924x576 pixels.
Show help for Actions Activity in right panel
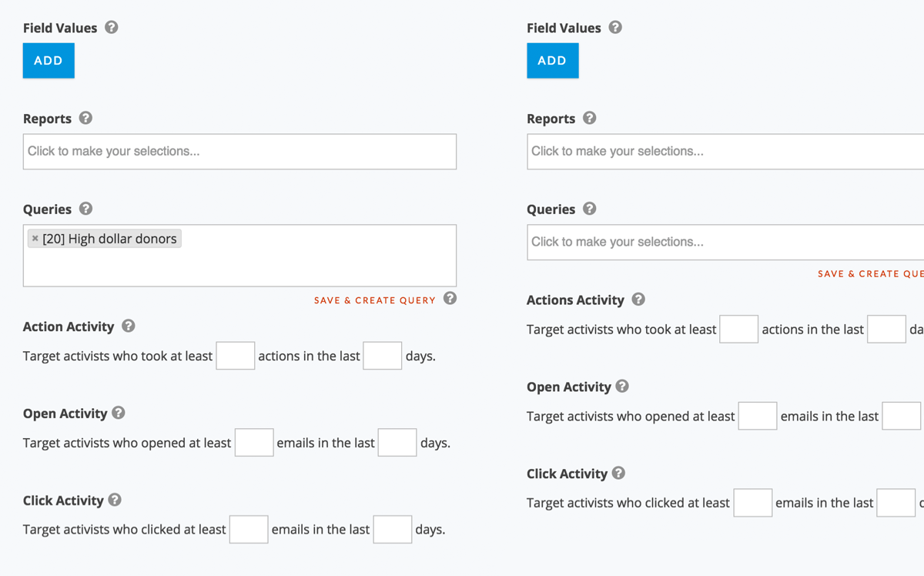[638, 300]
